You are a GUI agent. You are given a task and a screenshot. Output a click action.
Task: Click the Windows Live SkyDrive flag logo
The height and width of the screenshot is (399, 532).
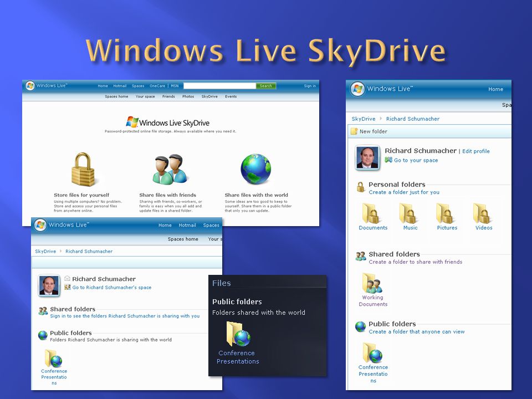(132, 122)
